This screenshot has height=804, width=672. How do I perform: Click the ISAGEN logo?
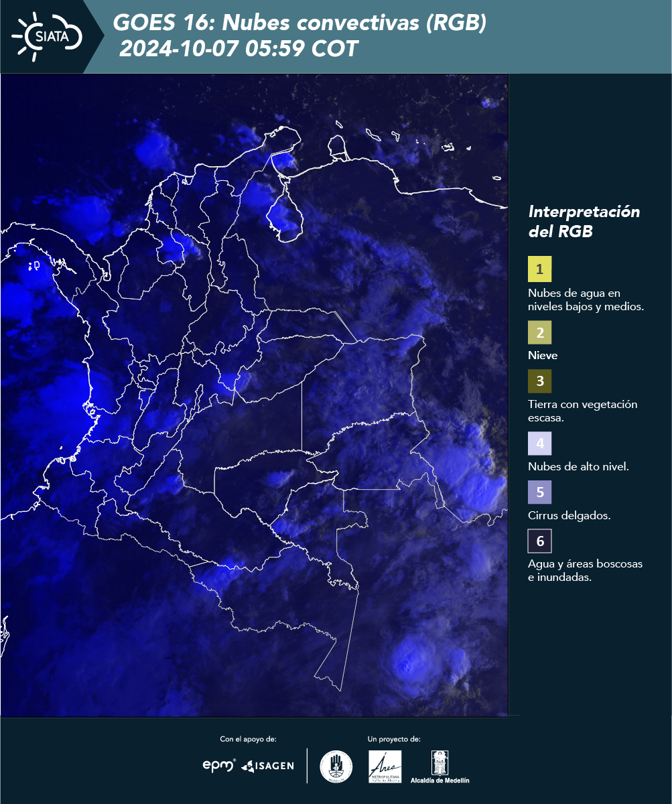coord(268,766)
